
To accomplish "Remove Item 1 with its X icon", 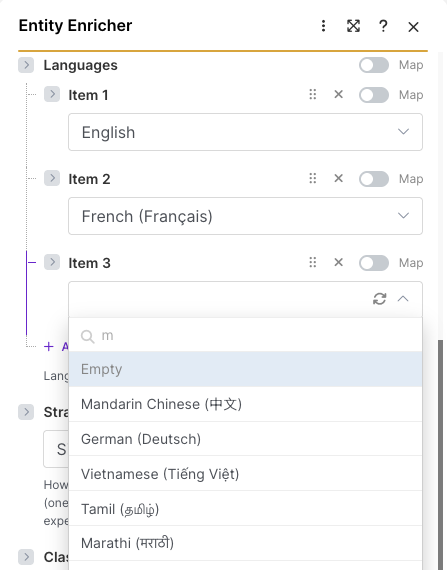I will [x=338, y=95].
